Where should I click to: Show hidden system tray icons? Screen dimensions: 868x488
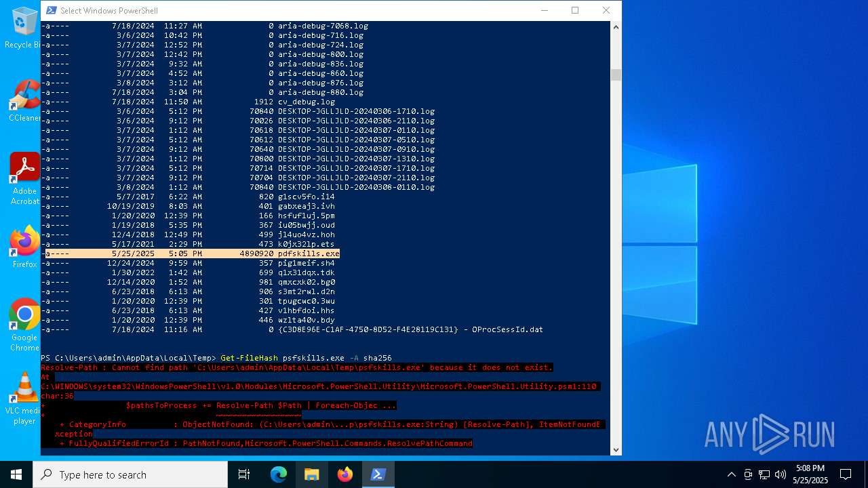point(731,474)
